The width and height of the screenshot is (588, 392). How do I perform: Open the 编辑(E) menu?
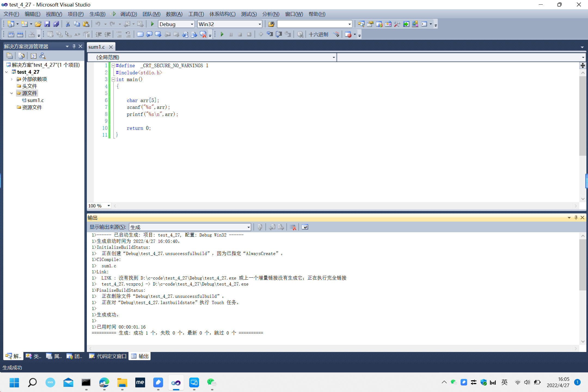pos(32,14)
